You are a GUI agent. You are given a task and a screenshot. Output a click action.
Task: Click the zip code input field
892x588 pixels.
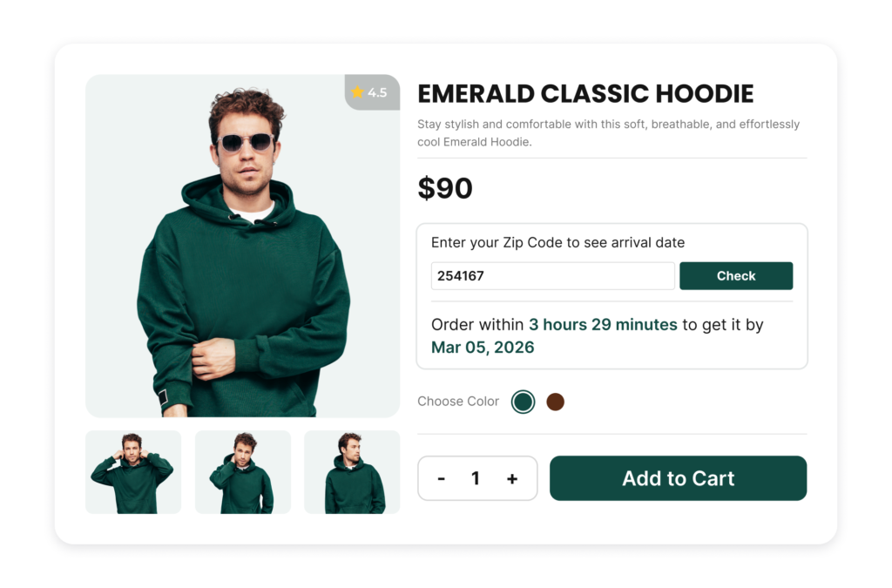pyautogui.click(x=552, y=275)
